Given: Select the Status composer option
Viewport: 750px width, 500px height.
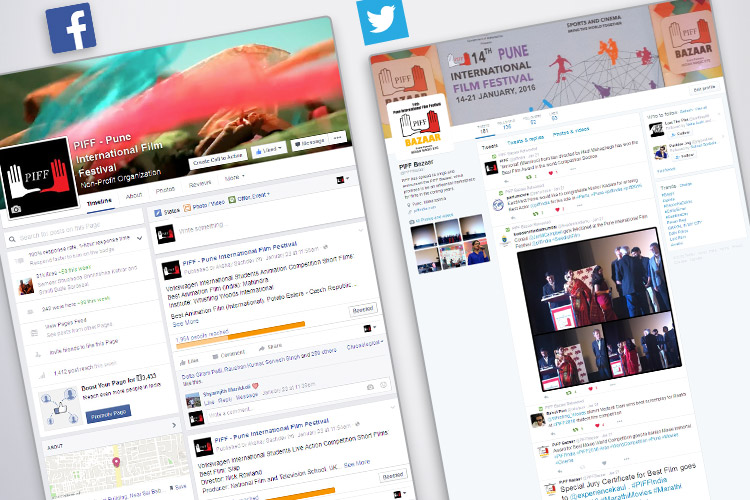Looking at the screenshot, I should click(x=167, y=211).
